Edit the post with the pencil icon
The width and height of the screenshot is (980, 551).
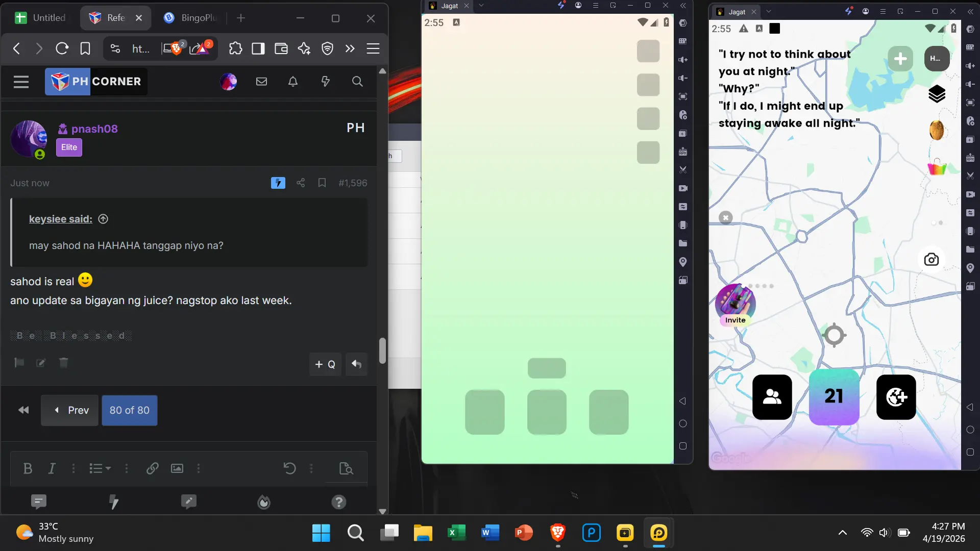click(41, 363)
